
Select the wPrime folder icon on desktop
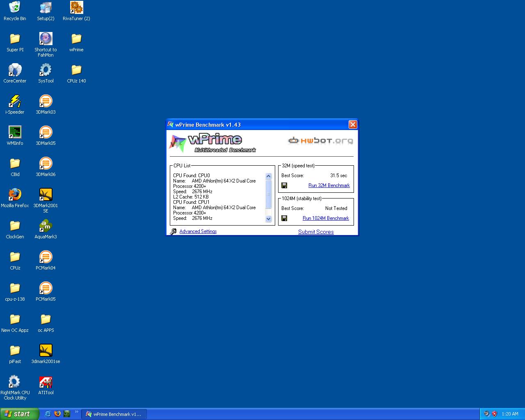76,39
